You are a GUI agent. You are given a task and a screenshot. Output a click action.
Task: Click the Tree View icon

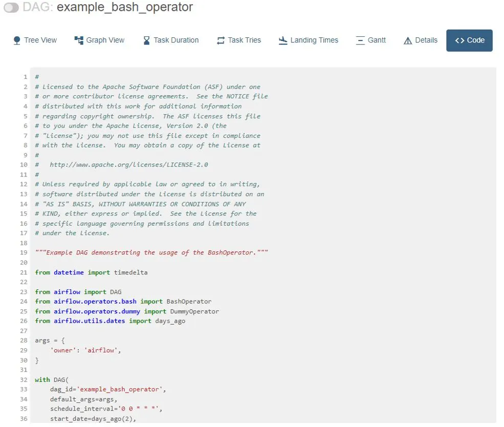[x=17, y=40]
